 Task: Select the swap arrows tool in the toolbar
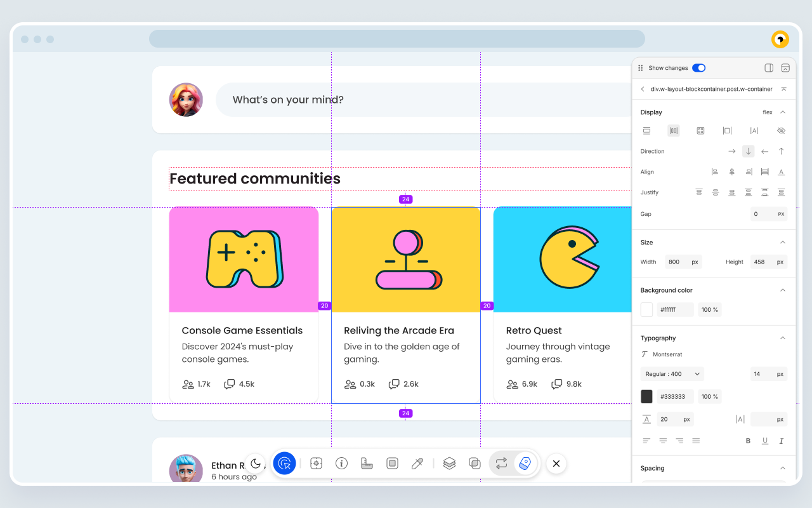(x=500, y=464)
